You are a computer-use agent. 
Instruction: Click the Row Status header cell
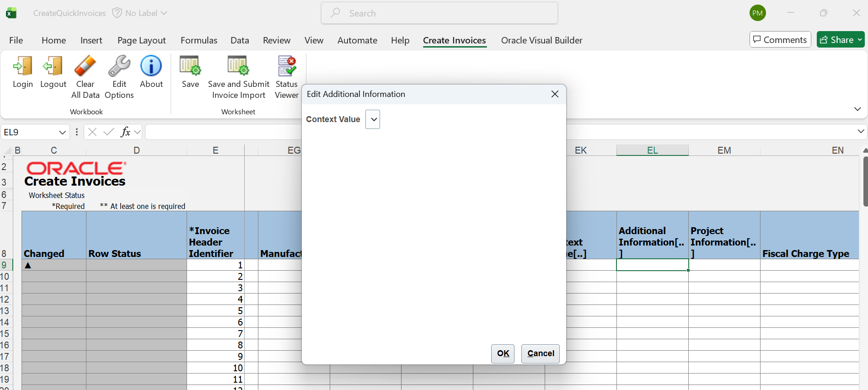coord(136,235)
